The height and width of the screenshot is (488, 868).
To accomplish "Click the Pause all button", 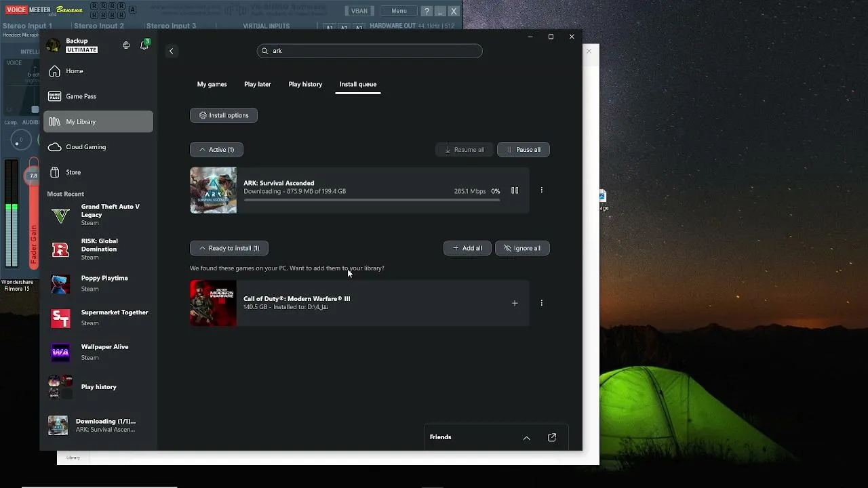I will [524, 150].
